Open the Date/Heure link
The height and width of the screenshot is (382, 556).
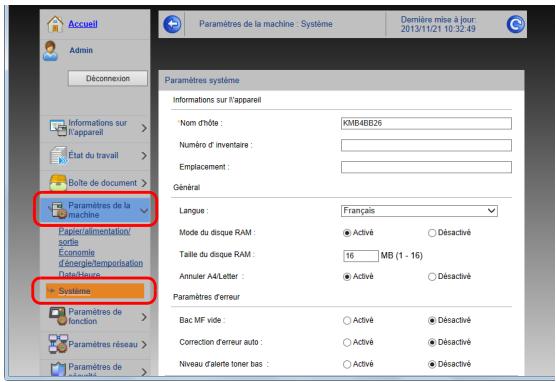[x=79, y=274]
